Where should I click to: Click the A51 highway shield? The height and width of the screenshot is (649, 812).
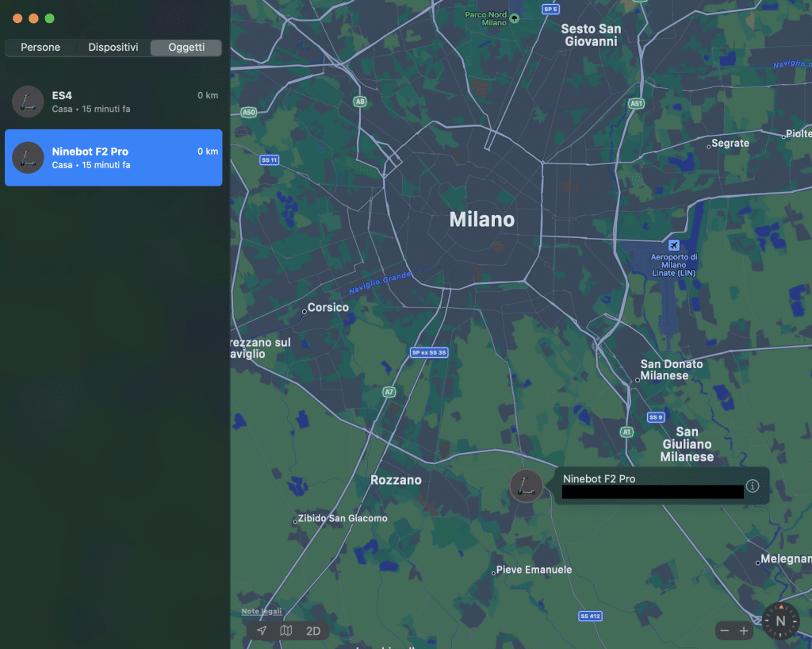pyautogui.click(x=637, y=104)
